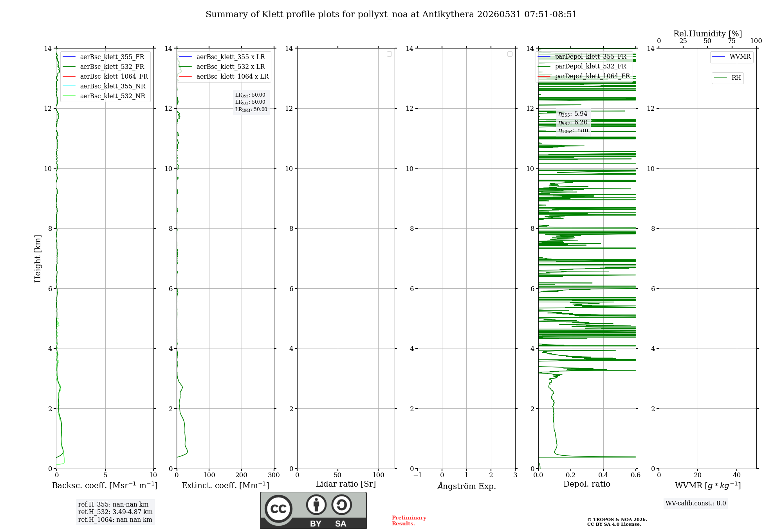Click the Creative Commons CC logo icon

click(278, 509)
